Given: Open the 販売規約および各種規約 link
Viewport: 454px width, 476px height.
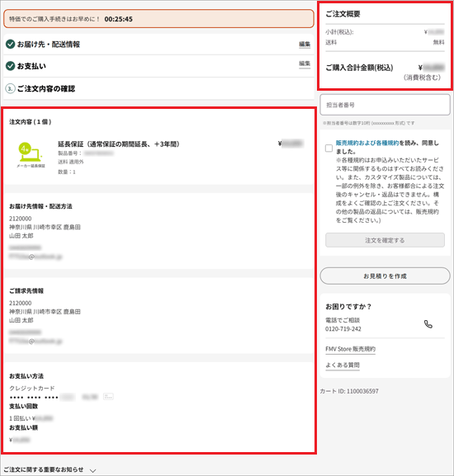Looking at the screenshot, I should [367, 143].
